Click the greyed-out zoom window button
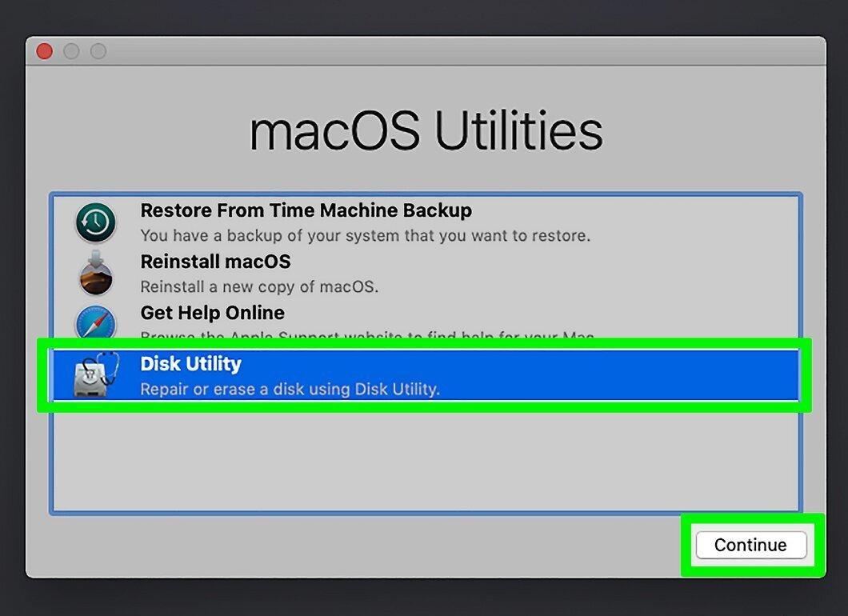Viewport: 848px width, 616px height. (x=98, y=51)
